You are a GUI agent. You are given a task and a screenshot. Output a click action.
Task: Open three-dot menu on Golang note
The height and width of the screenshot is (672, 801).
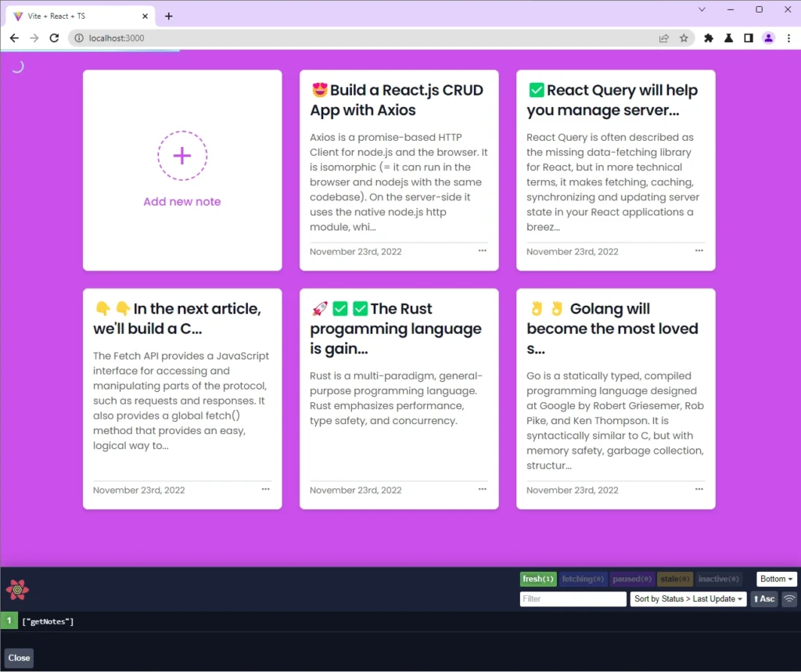(x=699, y=489)
